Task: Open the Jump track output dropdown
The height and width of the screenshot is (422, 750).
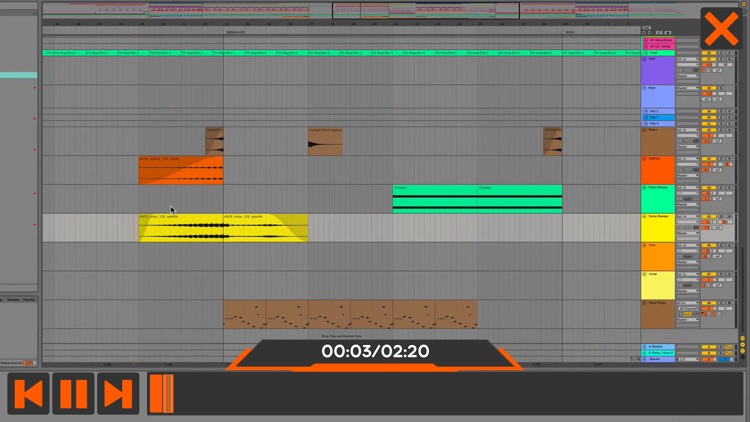Action: pos(688,290)
